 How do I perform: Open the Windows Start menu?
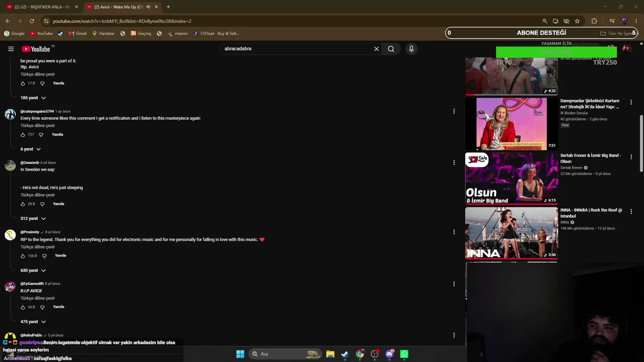point(240,354)
